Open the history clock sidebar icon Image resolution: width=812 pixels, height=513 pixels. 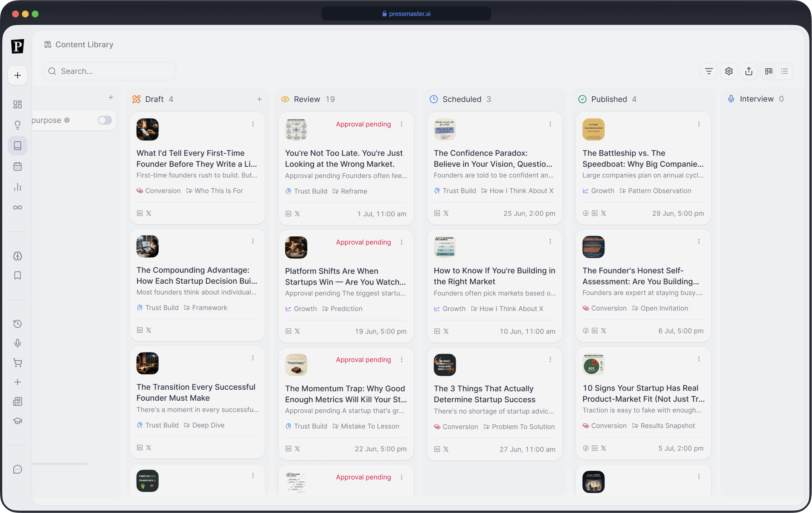click(18, 324)
